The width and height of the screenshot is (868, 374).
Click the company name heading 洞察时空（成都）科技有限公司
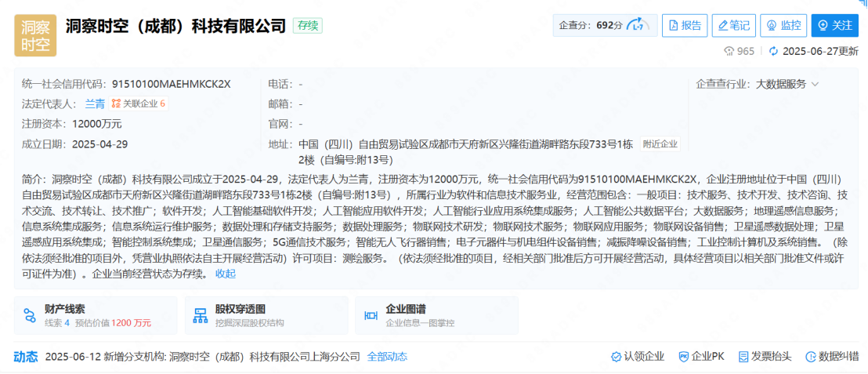[x=175, y=26]
